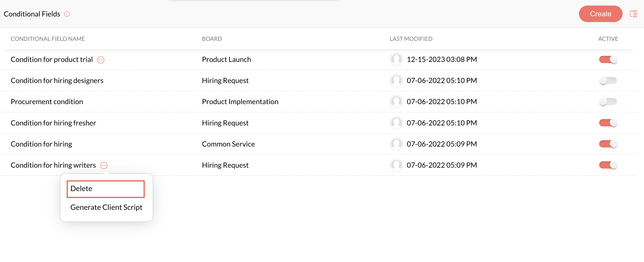The image size is (644, 262).
Task: Open options icon for Condition for product trial
Action: tap(101, 60)
